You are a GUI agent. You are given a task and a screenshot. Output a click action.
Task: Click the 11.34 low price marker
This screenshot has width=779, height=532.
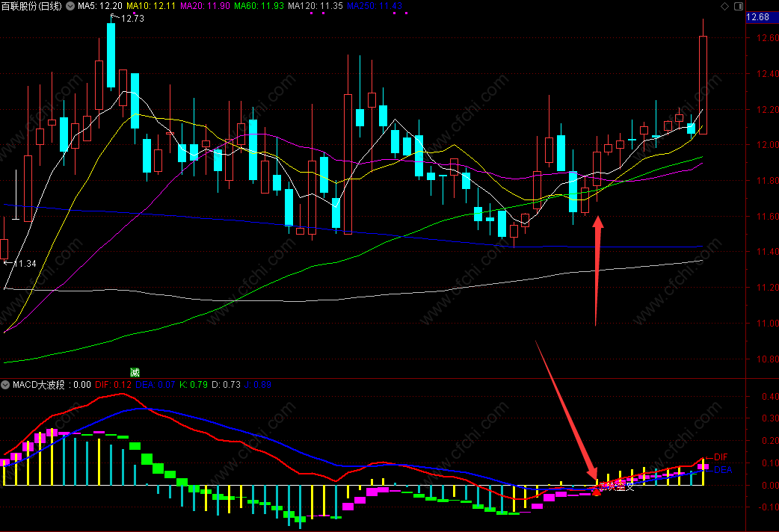tap(25, 264)
